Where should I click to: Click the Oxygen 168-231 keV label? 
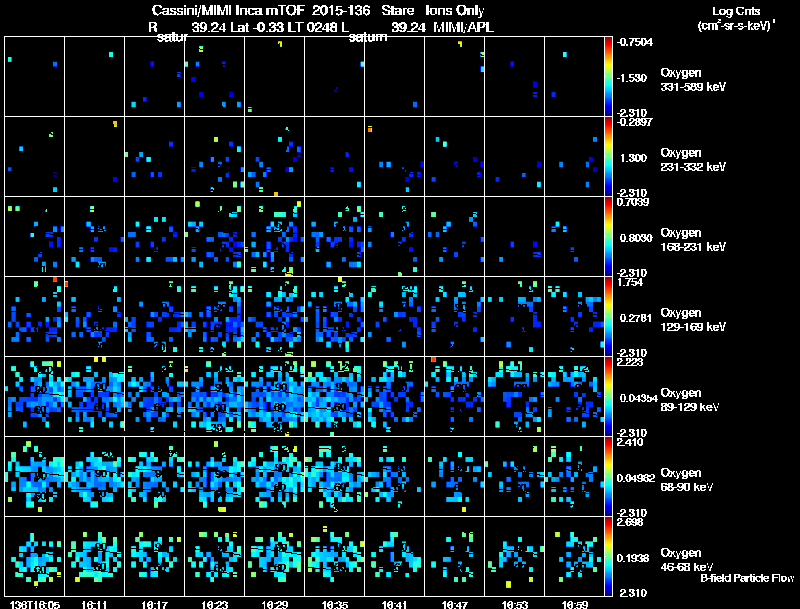(x=693, y=240)
